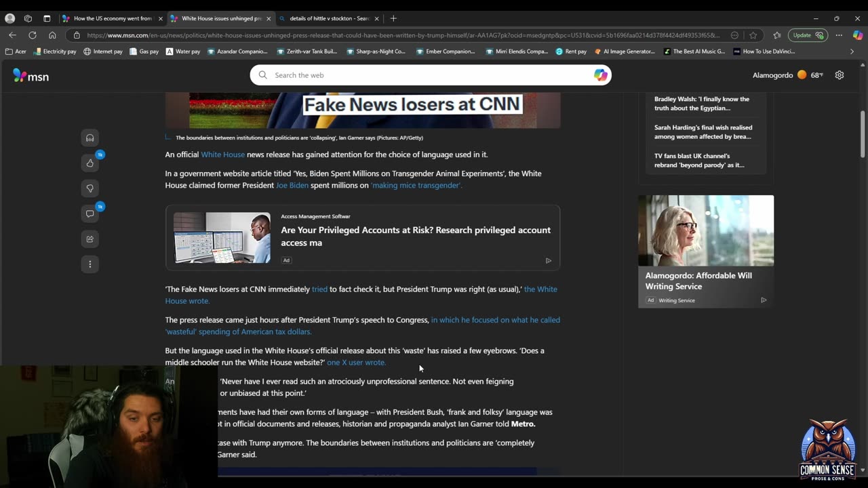
Task: Open Copilot icon in the search bar
Action: (x=600, y=75)
